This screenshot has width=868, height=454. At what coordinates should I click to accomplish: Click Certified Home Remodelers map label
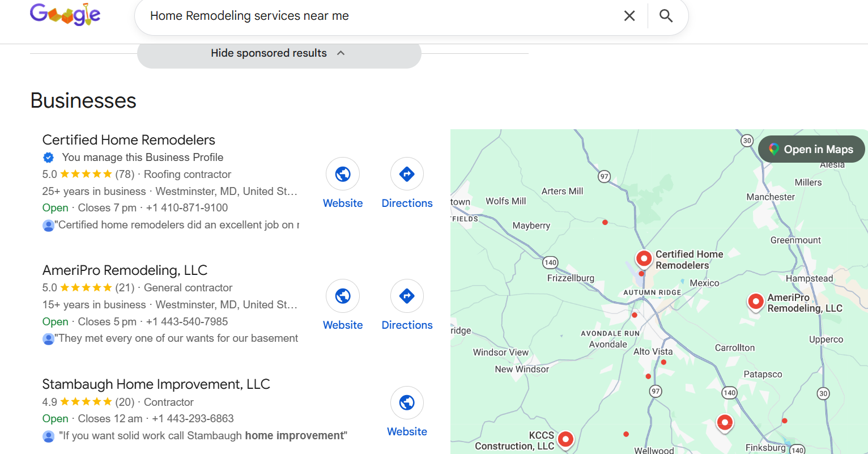690,260
